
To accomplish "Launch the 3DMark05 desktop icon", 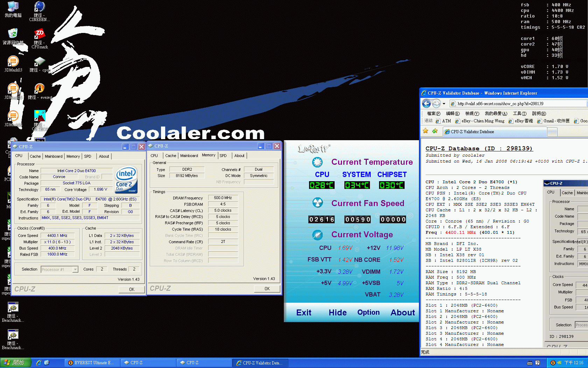I will coord(13,91).
